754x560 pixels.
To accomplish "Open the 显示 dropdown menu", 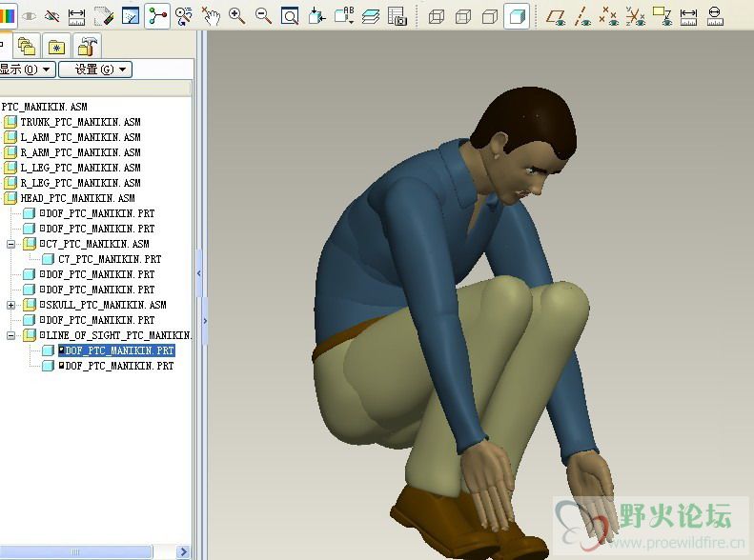I will 27,70.
